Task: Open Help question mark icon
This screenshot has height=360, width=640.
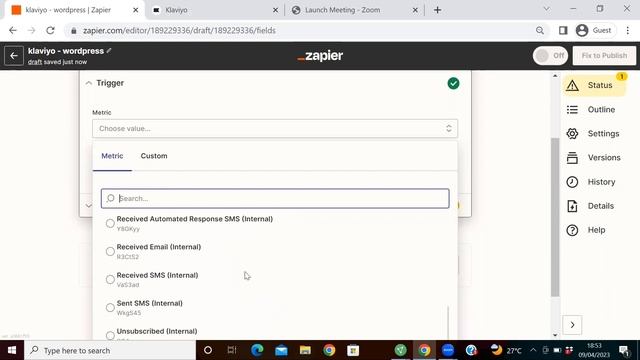Action: coord(572,230)
